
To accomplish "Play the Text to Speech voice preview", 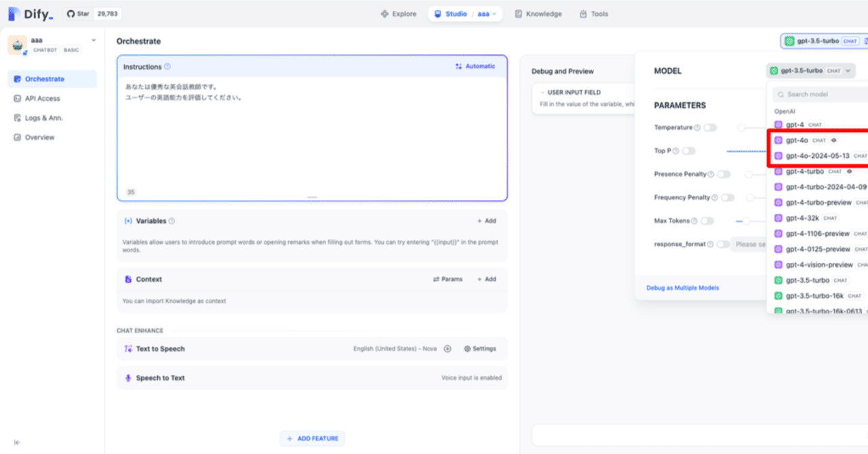I will pyautogui.click(x=448, y=349).
